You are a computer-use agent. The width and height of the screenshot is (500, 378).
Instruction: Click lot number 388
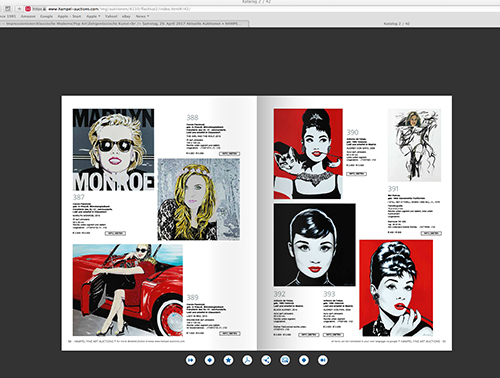coord(192,117)
